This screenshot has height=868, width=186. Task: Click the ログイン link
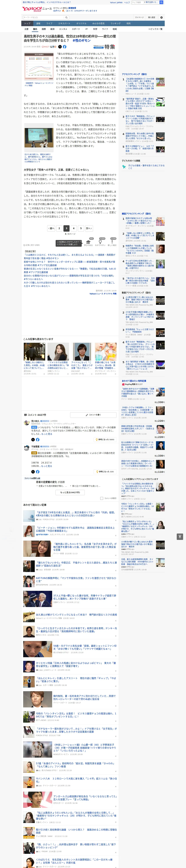click(x=57, y=11)
